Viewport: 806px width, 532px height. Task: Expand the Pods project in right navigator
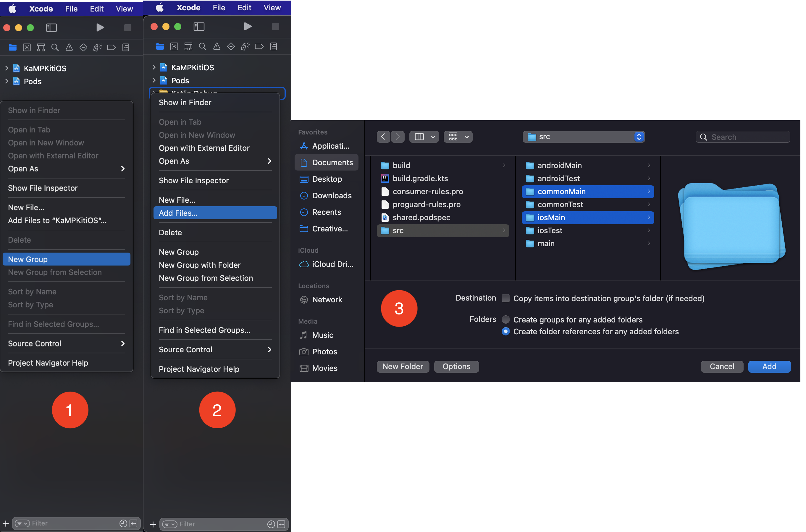point(154,80)
